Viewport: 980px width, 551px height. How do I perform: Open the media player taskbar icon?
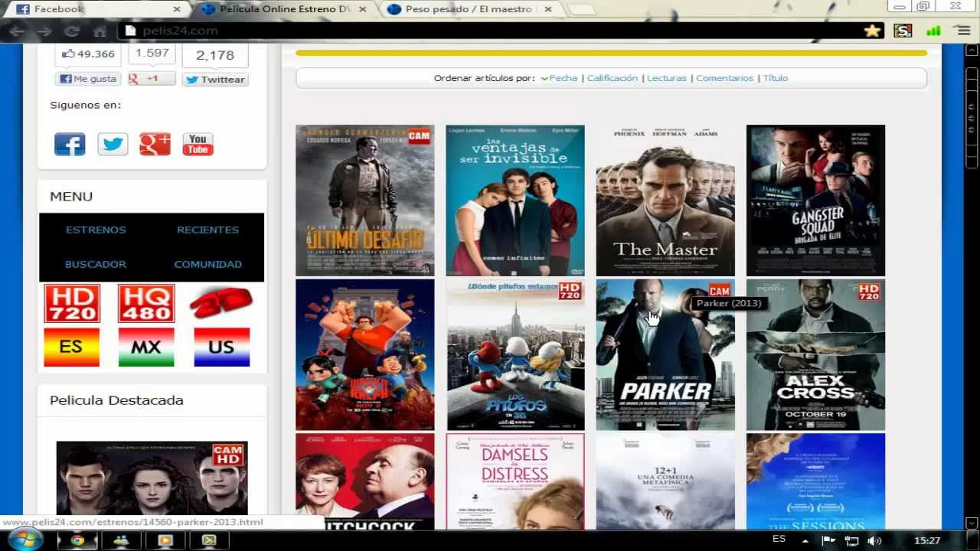[165, 540]
